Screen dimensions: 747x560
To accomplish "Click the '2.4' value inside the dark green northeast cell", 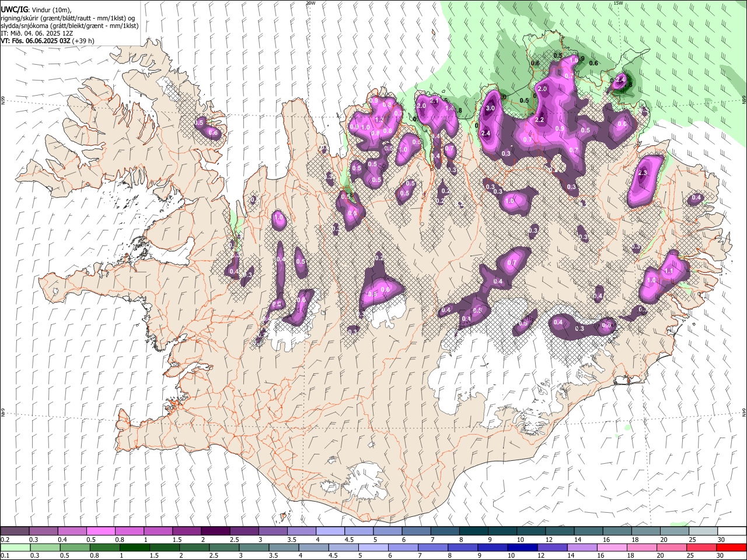I will [x=621, y=79].
